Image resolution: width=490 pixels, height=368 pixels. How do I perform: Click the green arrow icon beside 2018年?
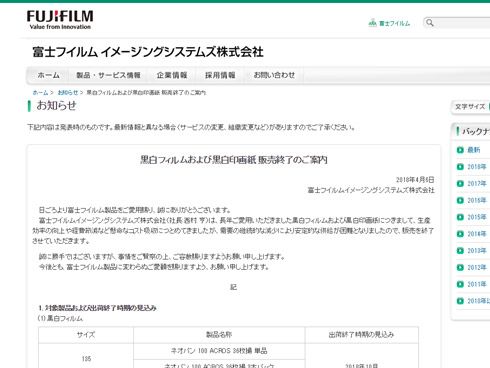(x=460, y=167)
